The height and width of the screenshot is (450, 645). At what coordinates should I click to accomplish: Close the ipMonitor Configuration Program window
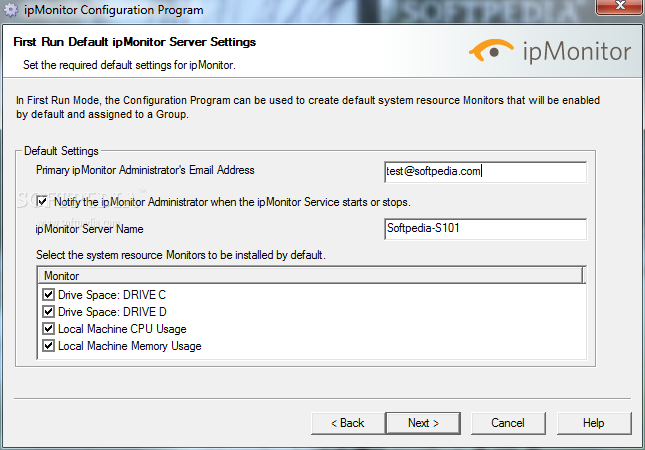click(x=620, y=6)
